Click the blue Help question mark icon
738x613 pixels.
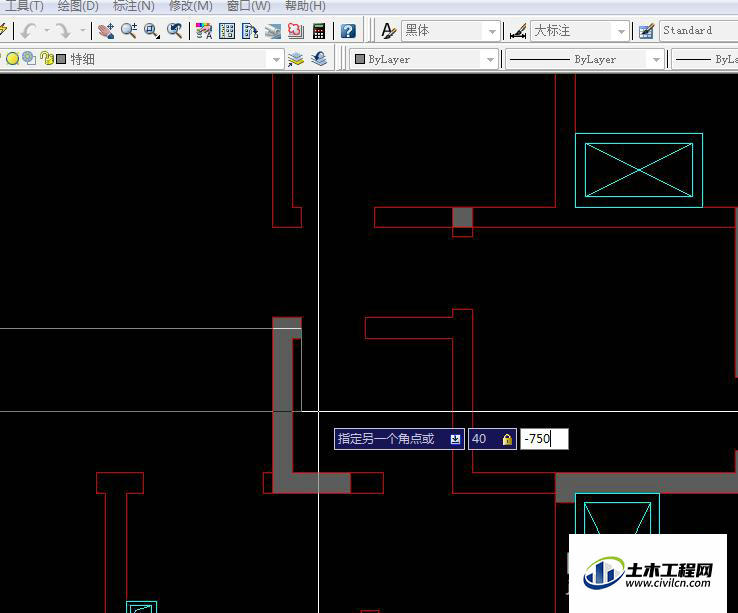point(348,31)
